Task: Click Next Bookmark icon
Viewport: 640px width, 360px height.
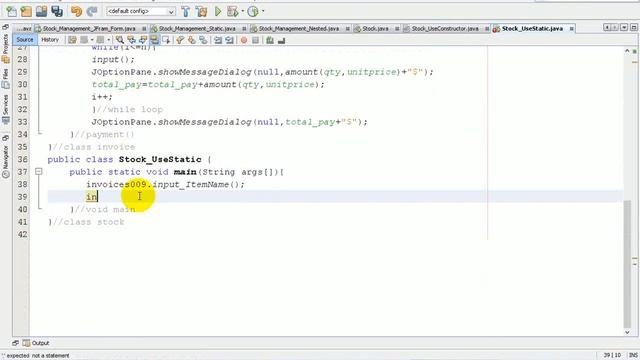Action: coord(191,40)
